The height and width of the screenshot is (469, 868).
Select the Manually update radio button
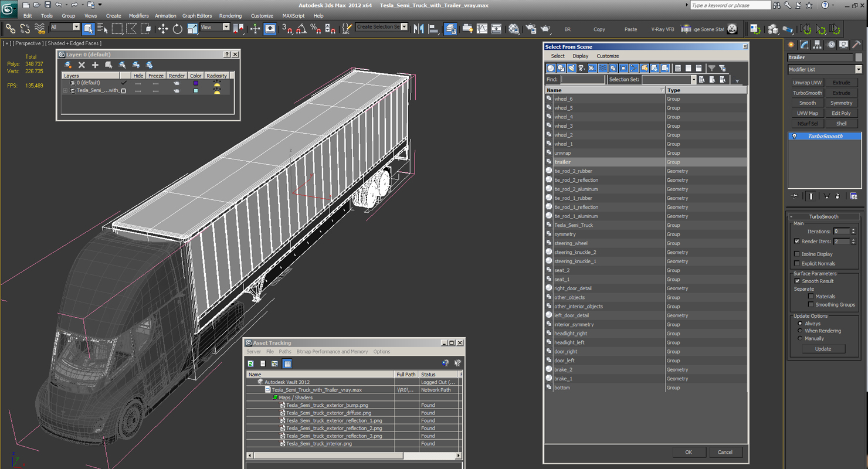[800, 338]
